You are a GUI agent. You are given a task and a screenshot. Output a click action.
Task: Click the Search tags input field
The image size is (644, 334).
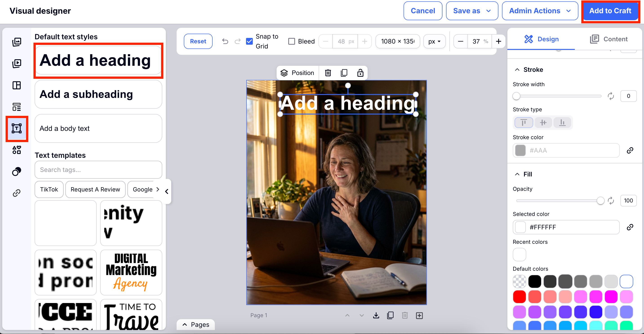coord(98,170)
